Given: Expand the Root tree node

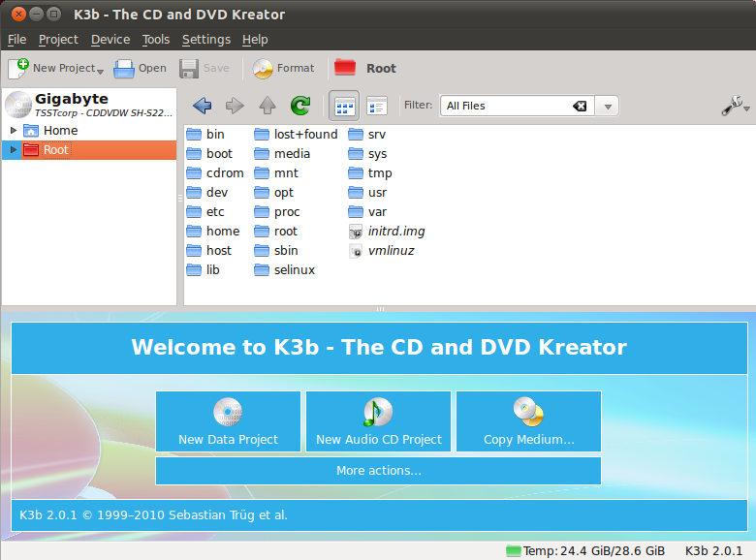Looking at the screenshot, I should click(14, 150).
